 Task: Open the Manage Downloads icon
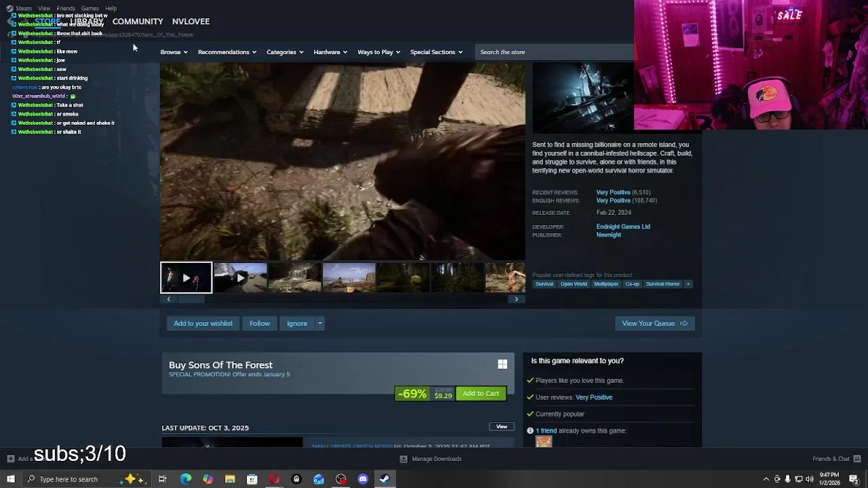(403, 459)
